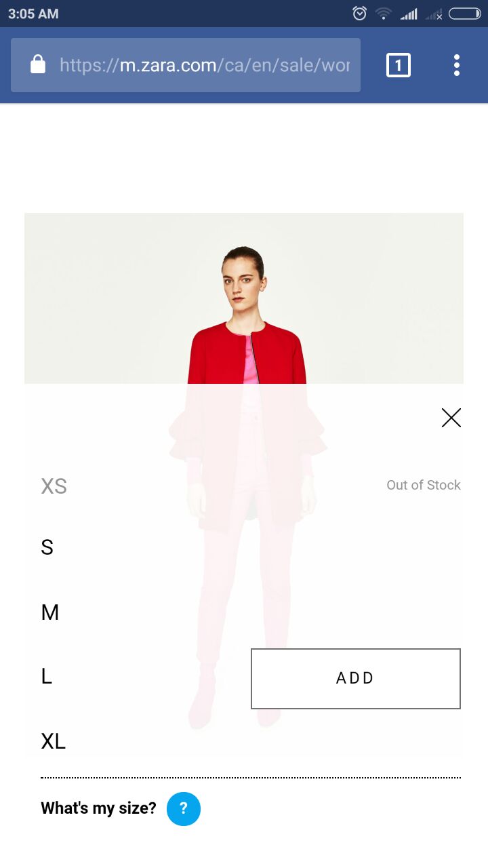Open the "What's my size?" guide
488x868 pixels.
pos(98,808)
